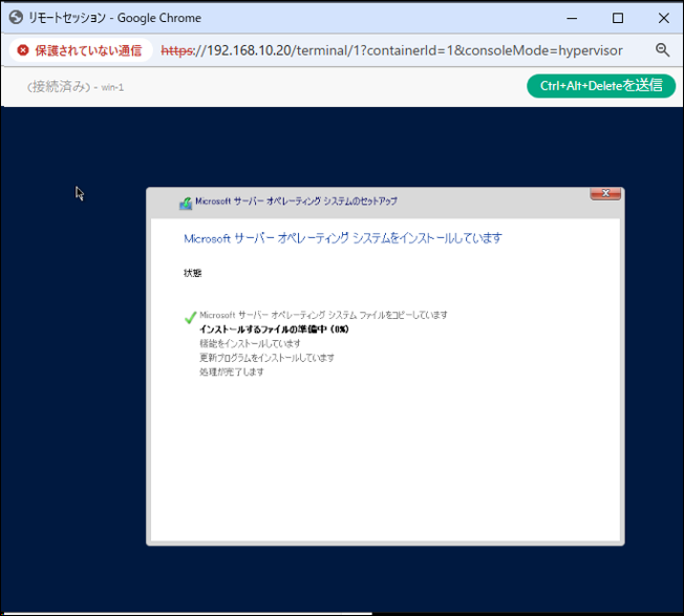Click the Ctrl+Alt+Delete send button
Screen dimensions: 684x616
point(601,86)
